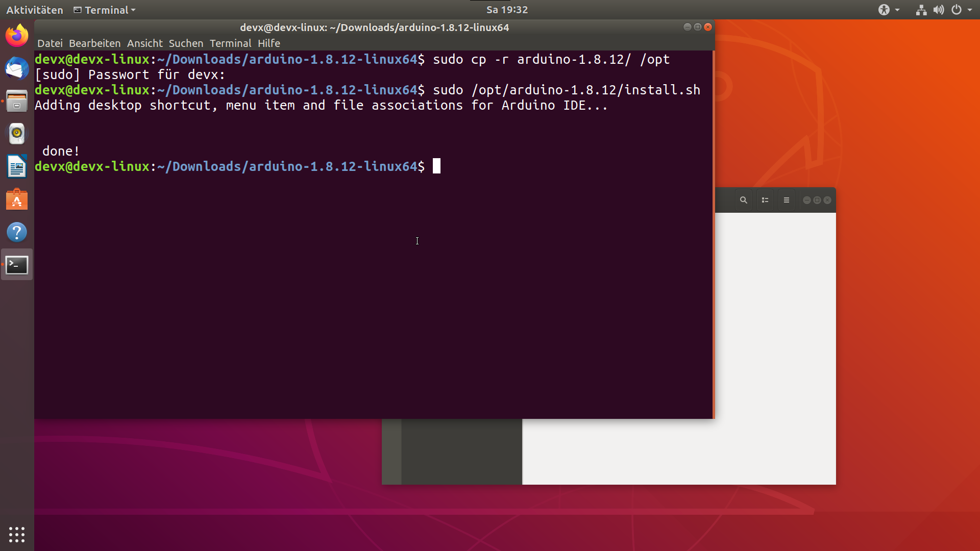Select the Terminal icon in dock

point(17,265)
